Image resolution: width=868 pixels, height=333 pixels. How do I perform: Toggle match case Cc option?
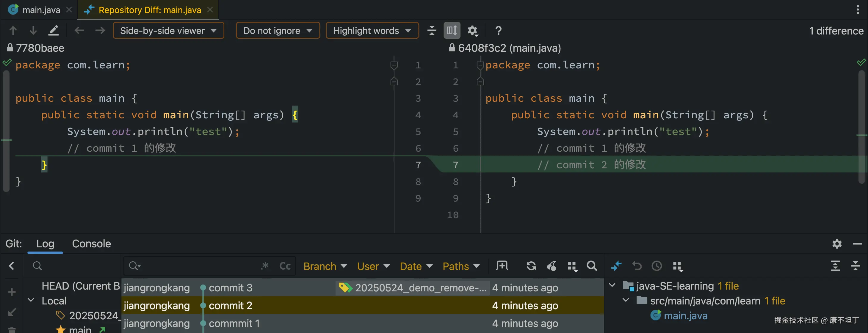[285, 266]
